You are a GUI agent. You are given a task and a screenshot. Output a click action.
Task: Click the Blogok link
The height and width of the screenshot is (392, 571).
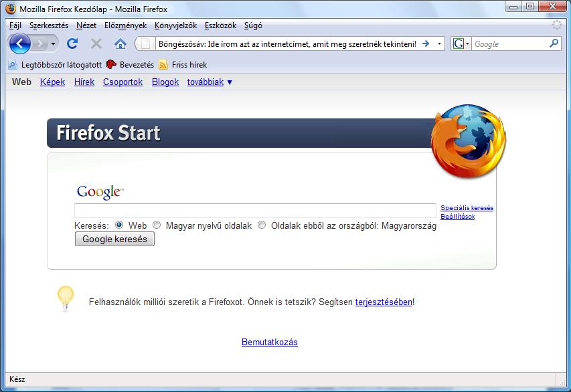point(165,82)
